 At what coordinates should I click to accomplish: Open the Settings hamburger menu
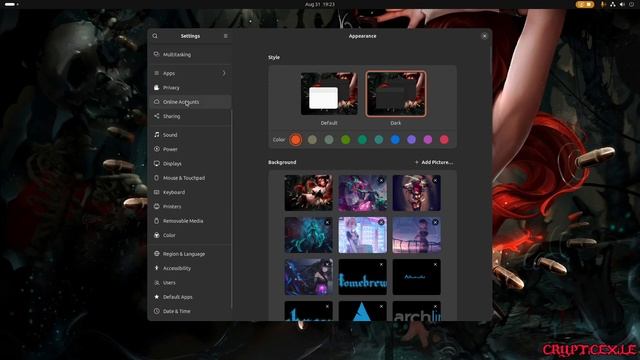click(226, 36)
